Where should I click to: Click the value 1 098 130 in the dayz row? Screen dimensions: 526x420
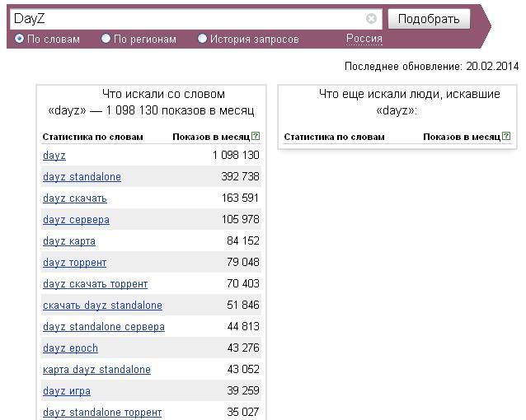pyautogui.click(x=236, y=155)
